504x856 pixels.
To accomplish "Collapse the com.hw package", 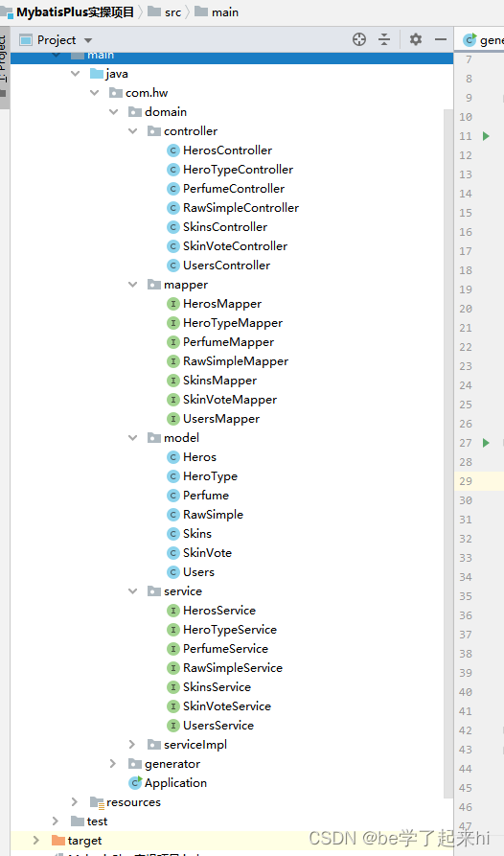I will (x=94, y=93).
